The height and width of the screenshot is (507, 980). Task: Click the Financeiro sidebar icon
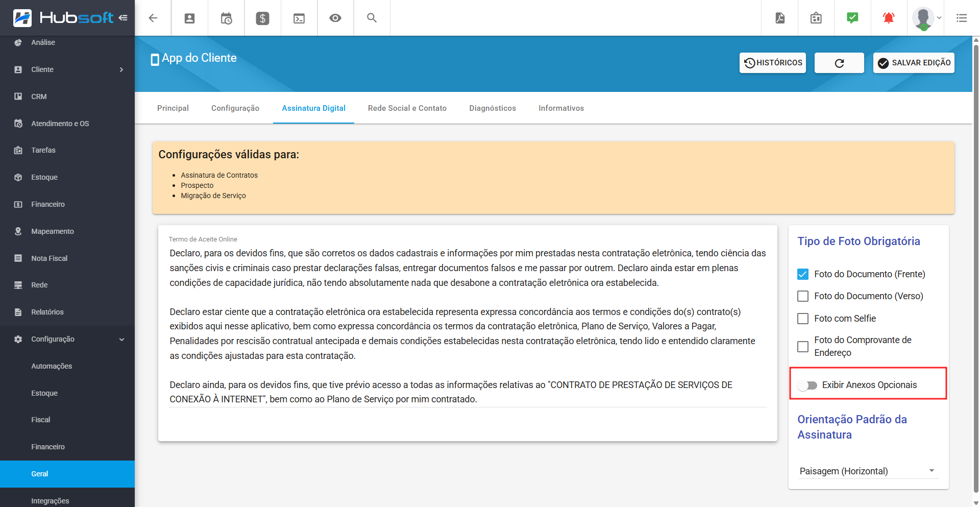point(18,204)
